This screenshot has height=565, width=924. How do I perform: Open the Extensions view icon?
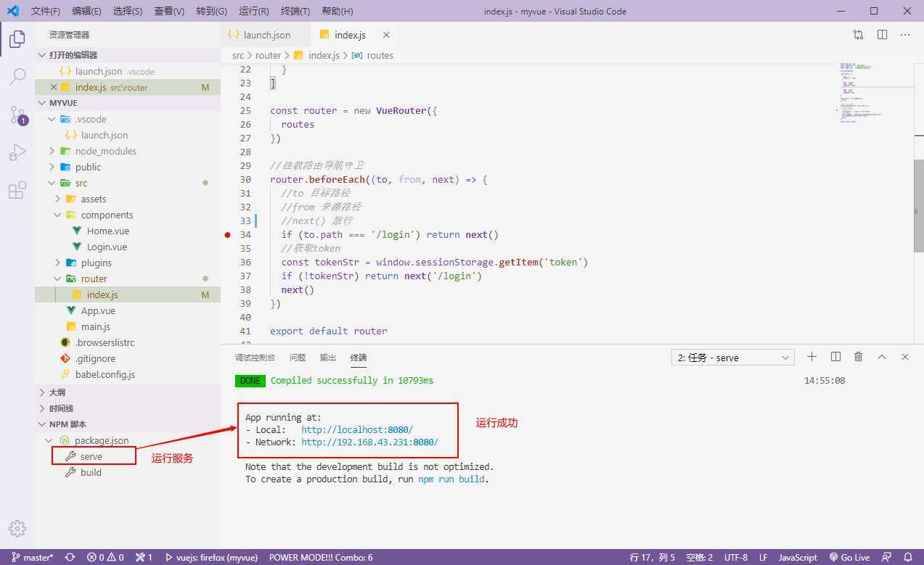tap(17, 191)
